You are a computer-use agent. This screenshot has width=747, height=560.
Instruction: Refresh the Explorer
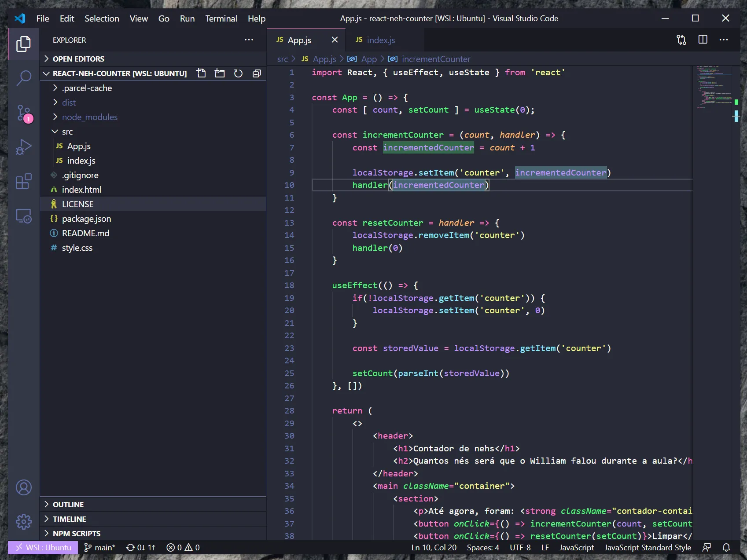pos(238,73)
